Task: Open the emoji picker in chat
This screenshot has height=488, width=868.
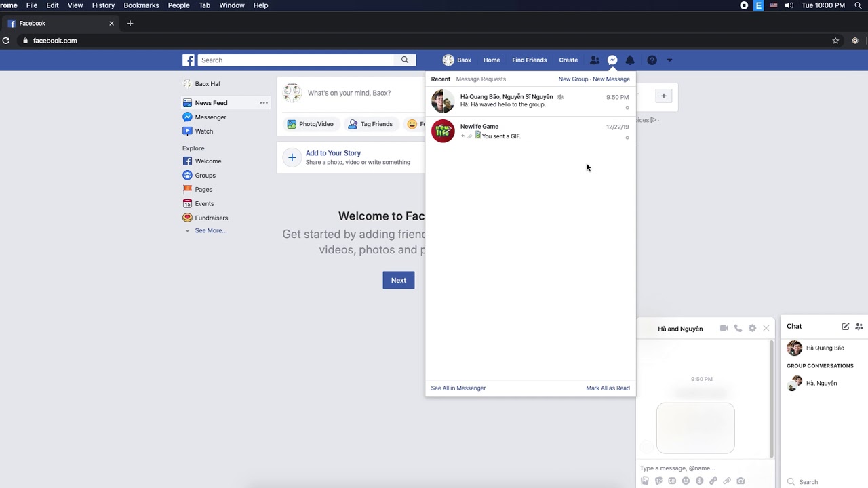Action: click(686, 481)
